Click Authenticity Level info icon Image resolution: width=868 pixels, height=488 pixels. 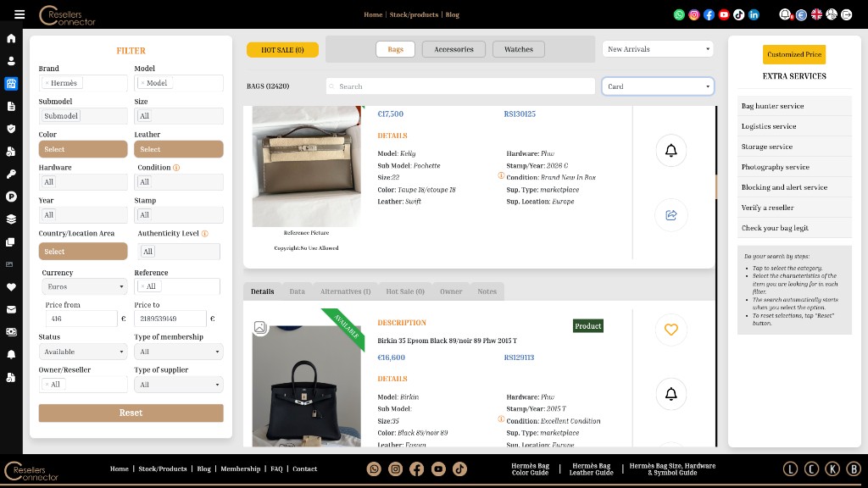205,234
